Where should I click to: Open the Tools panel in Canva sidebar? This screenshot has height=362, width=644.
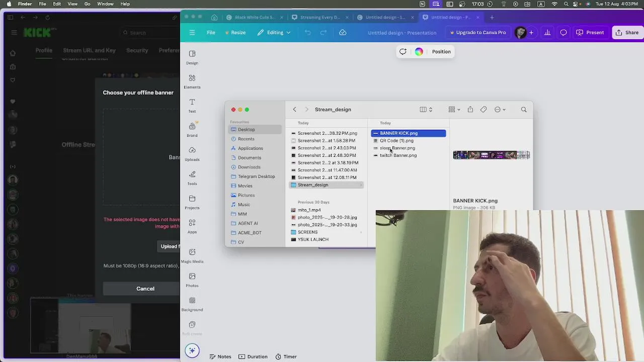(x=192, y=178)
